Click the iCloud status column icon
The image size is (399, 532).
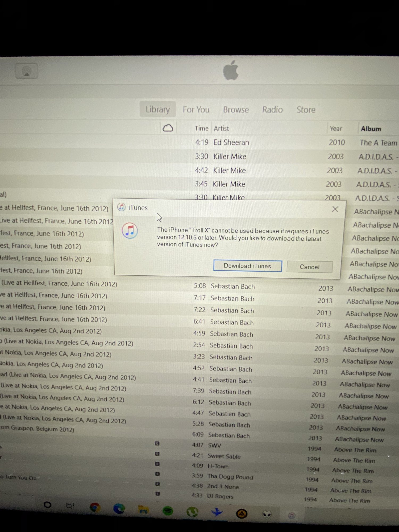168,128
